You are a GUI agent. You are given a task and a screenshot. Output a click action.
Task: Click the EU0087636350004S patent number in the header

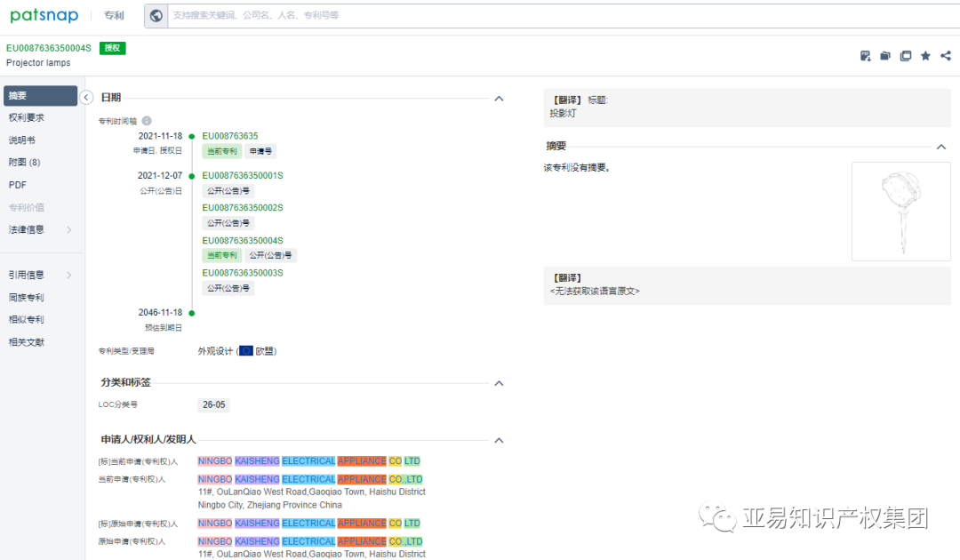click(x=48, y=48)
